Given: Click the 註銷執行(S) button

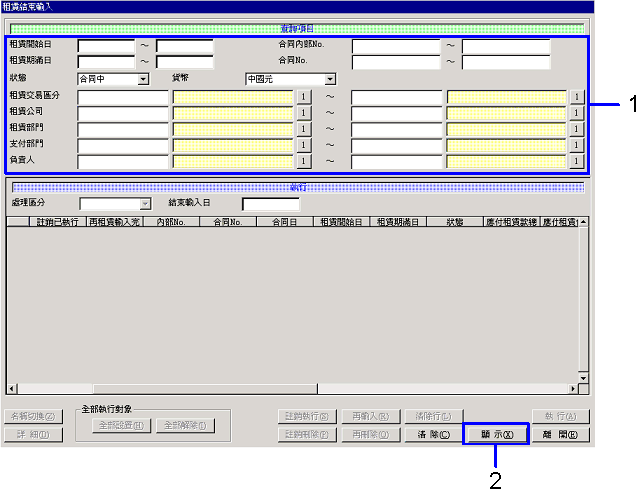Looking at the screenshot, I should [307, 416].
